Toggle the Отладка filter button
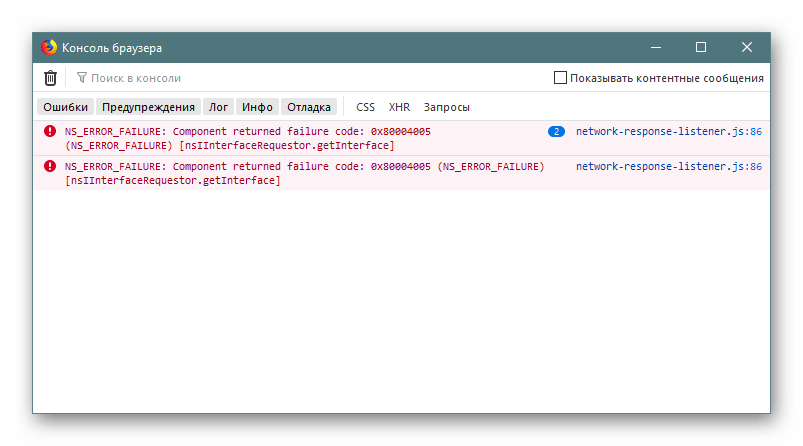This screenshot has width=803, height=446. 309,107
